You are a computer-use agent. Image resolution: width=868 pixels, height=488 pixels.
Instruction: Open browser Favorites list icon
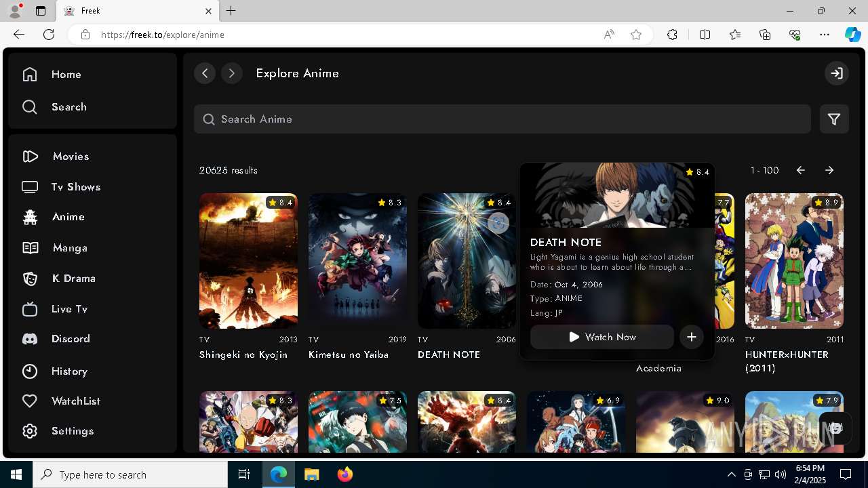[x=735, y=35]
